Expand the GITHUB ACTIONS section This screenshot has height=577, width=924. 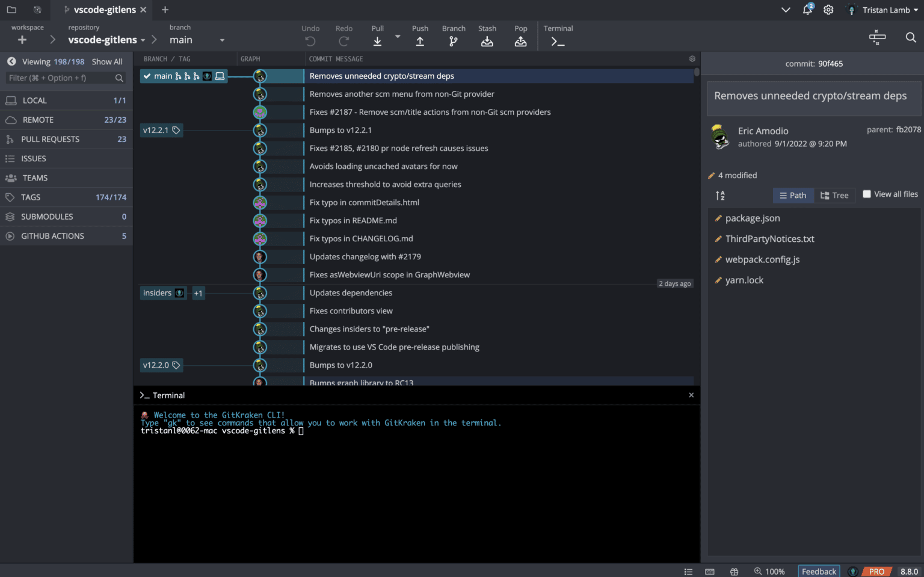[x=52, y=236]
